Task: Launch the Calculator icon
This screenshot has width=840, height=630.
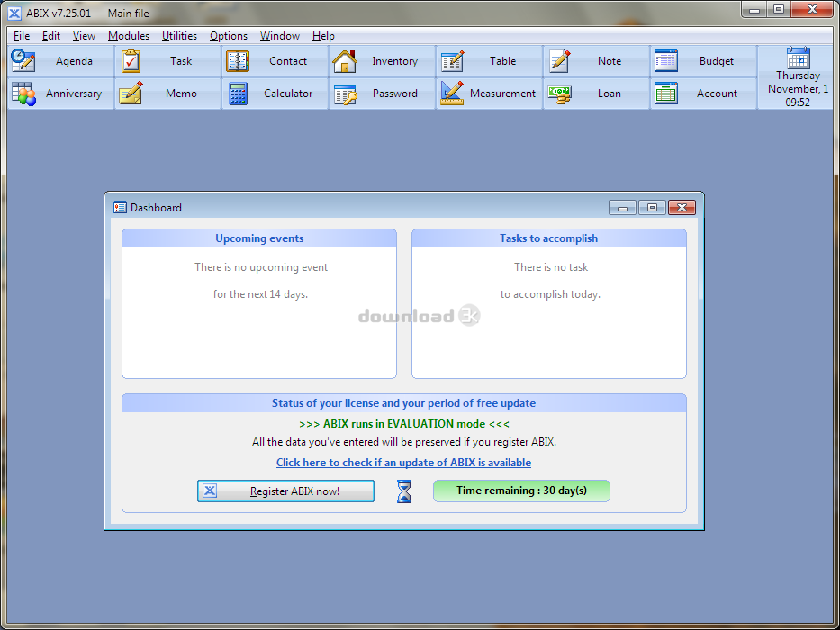Action: (x=238, y=94)
